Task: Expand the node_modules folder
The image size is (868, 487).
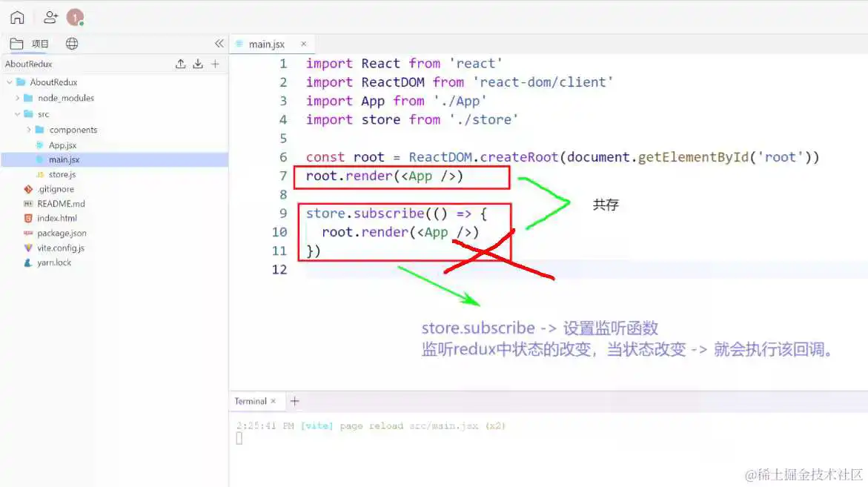Action: (x=17, y=98)
